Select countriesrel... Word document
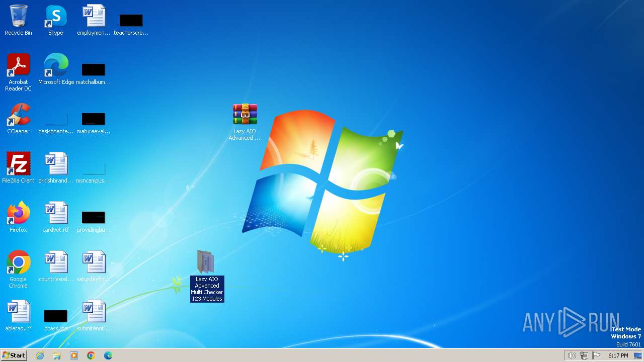 click(56, 266)
